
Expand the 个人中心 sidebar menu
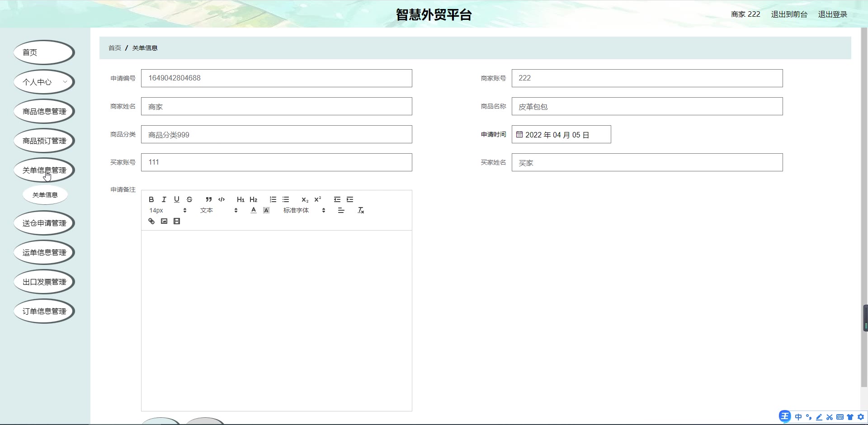coord(44,82)
